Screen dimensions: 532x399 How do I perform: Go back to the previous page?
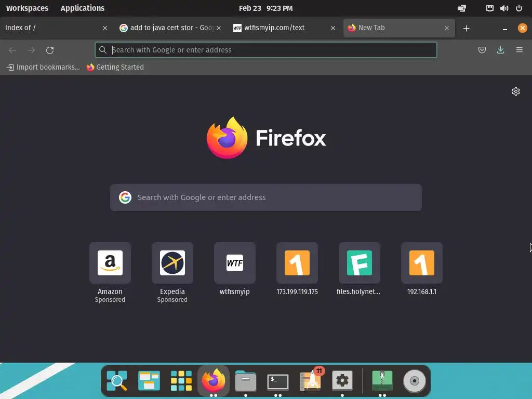tap(12, 50)
